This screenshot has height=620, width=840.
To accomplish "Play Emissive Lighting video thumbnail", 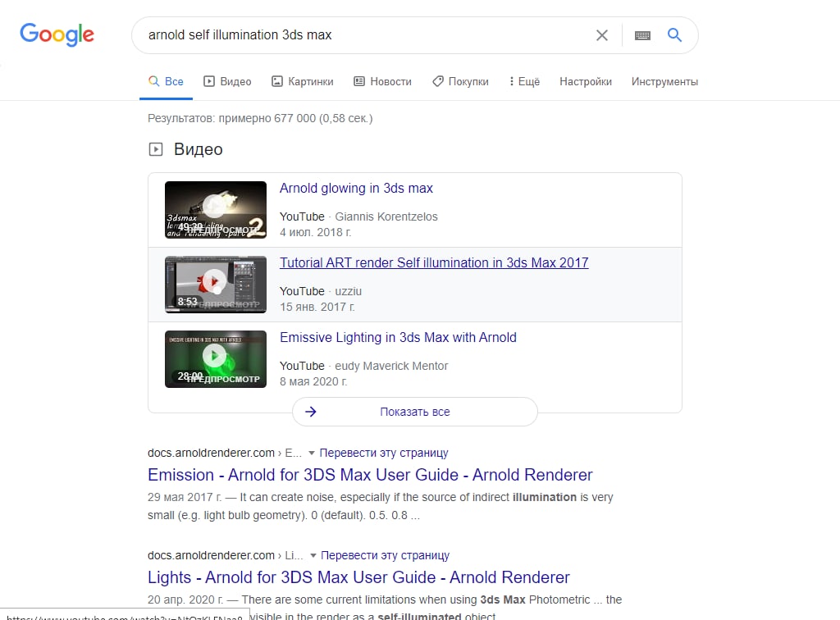I will click(x=216, y=358).
